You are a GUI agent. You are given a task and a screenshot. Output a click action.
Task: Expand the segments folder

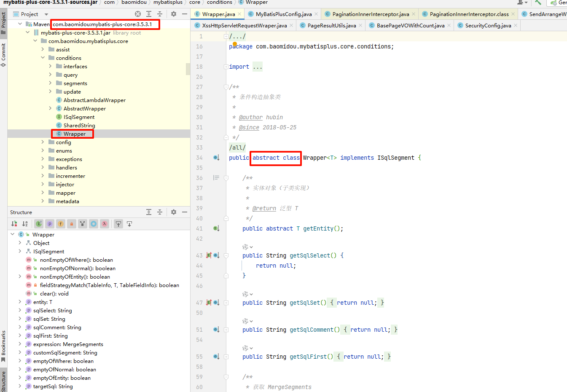coord(50,83)
